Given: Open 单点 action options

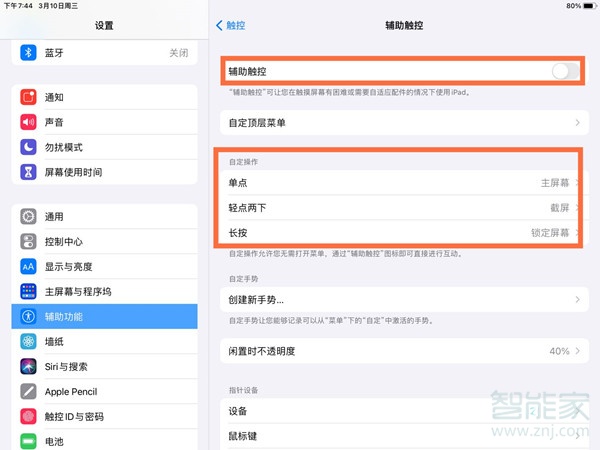Looking at the screenshot, I should 400,183.
